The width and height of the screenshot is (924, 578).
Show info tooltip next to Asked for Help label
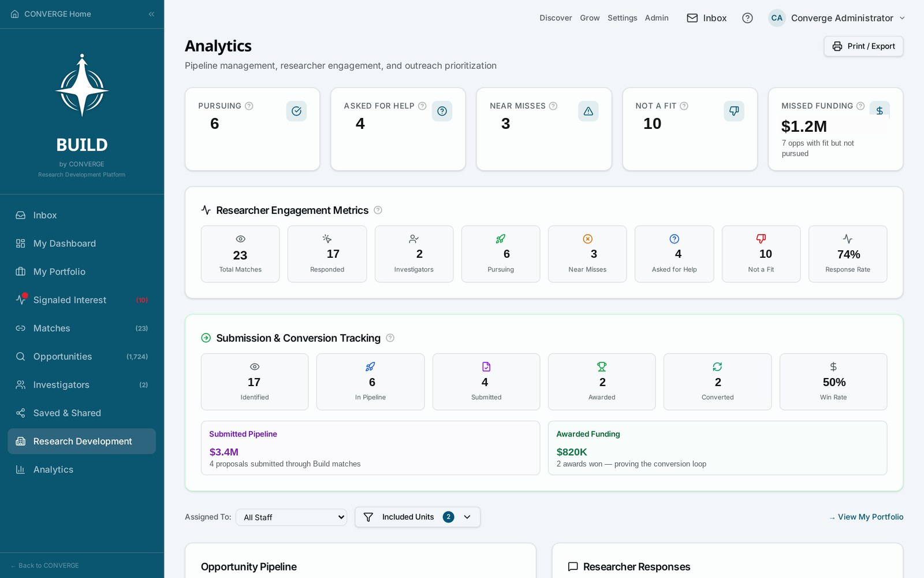[x=422, y=106]
